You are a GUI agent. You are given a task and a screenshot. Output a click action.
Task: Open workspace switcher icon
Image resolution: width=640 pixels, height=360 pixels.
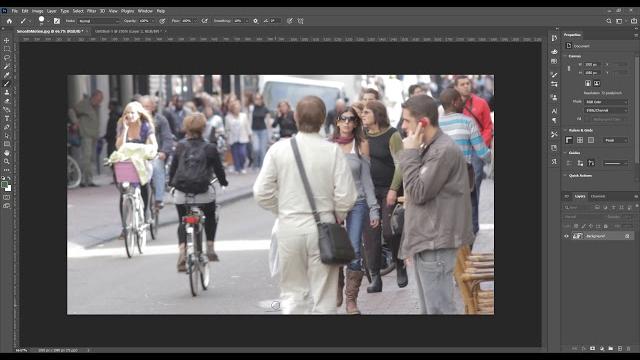tap(619, 21)
